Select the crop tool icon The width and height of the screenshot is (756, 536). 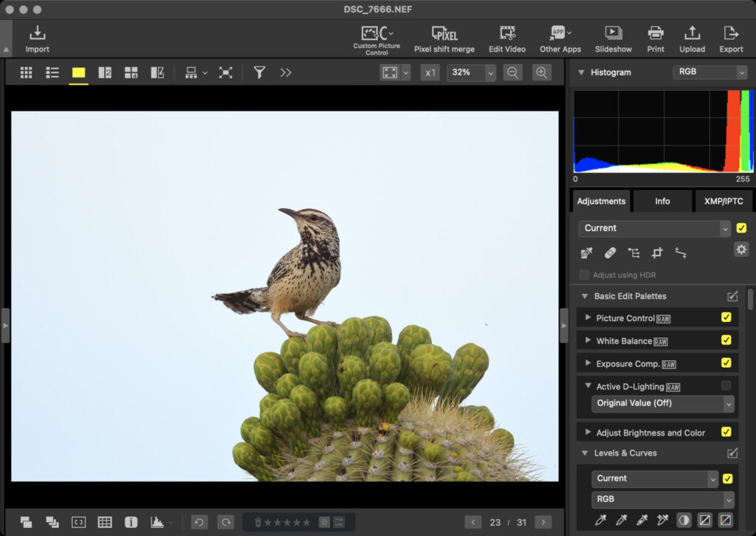657,253
